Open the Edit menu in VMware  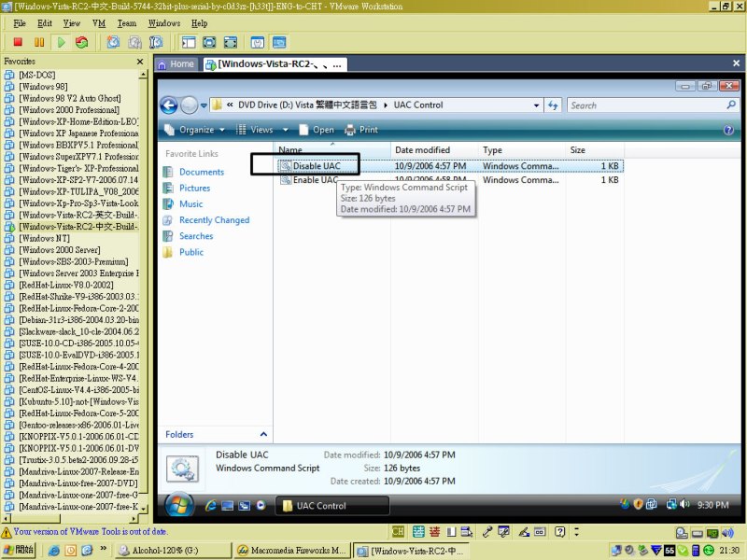point(45,23)
